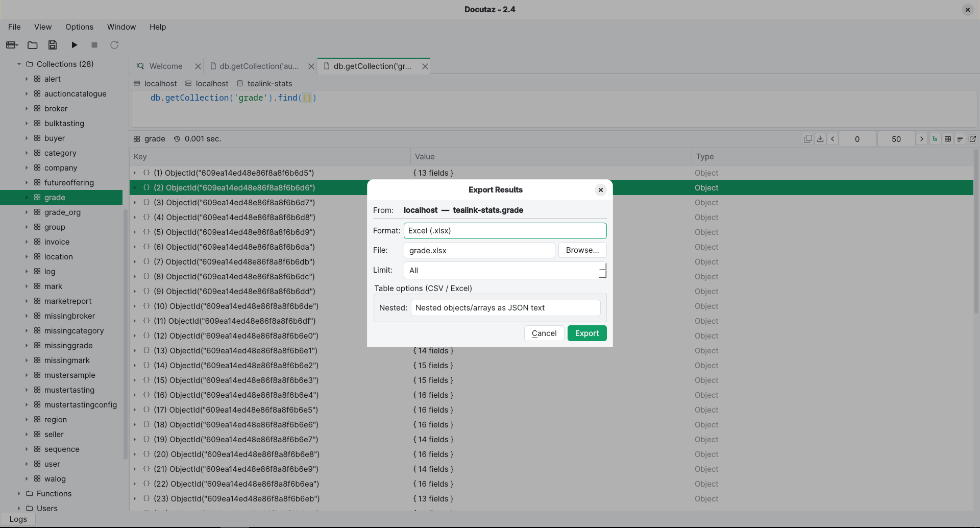Click the open file folder icon
This screenshot has height=528, width=980.
33,45
